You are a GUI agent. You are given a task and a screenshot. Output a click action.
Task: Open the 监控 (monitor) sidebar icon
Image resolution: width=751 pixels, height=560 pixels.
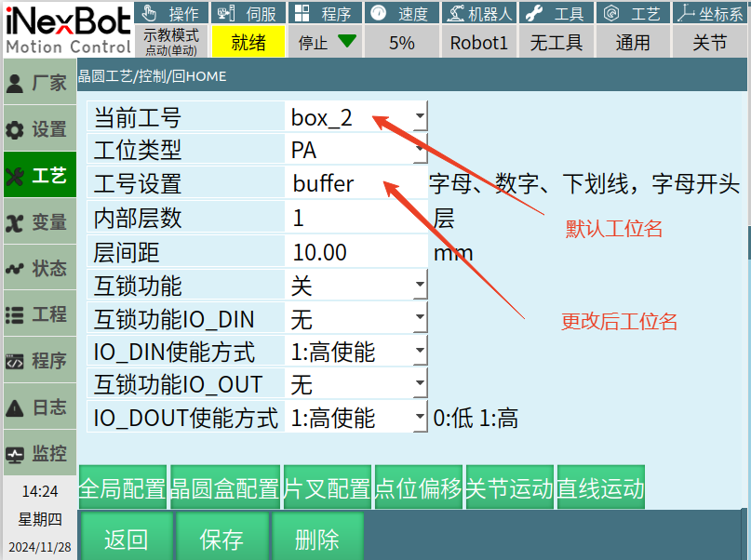(x=15, y=454)
